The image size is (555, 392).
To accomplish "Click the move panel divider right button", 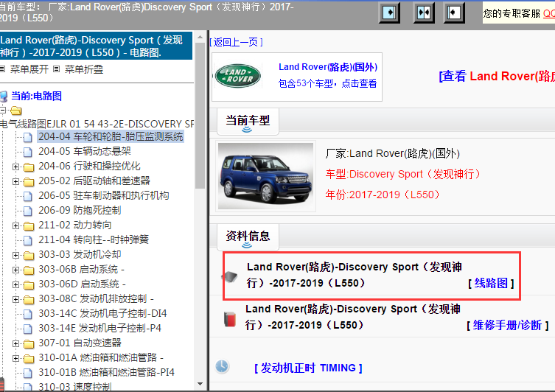I will coord(389,13).
